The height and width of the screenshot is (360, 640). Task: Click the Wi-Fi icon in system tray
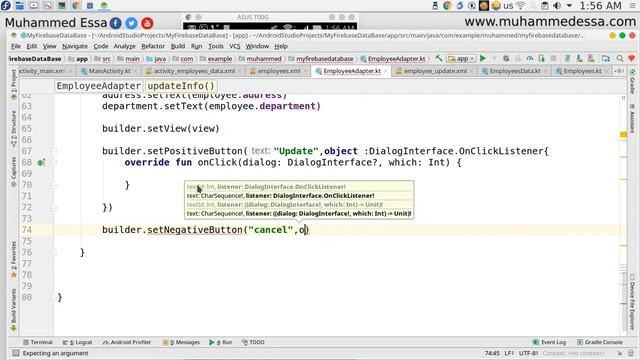pyautogui.click(x=520, y=5)
